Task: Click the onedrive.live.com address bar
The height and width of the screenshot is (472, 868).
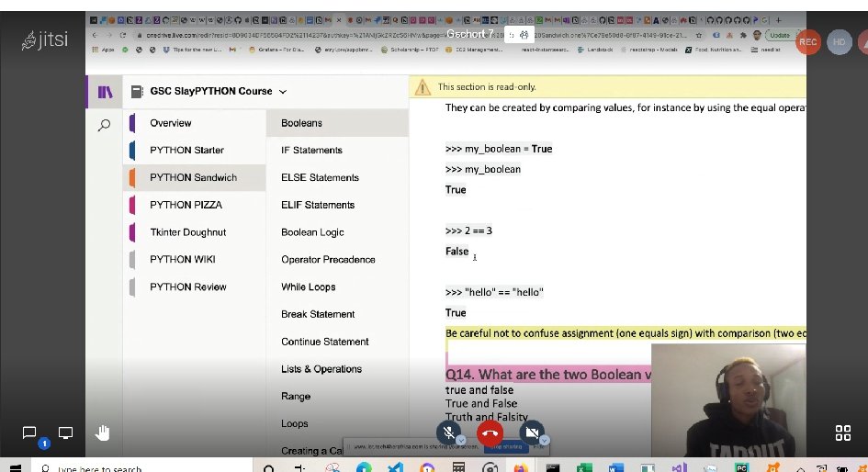Action: click(x=412, y=35)
